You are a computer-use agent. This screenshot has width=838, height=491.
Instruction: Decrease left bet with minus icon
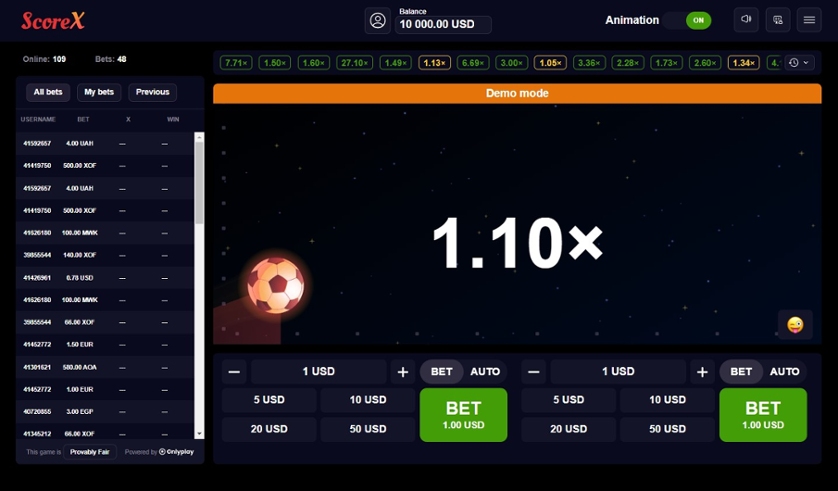(234, 371)
